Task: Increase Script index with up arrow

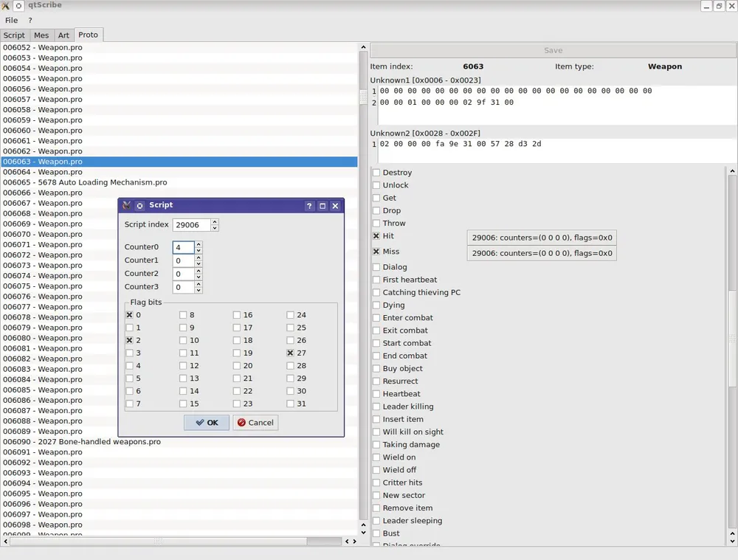Action: [x=215, y=221]
